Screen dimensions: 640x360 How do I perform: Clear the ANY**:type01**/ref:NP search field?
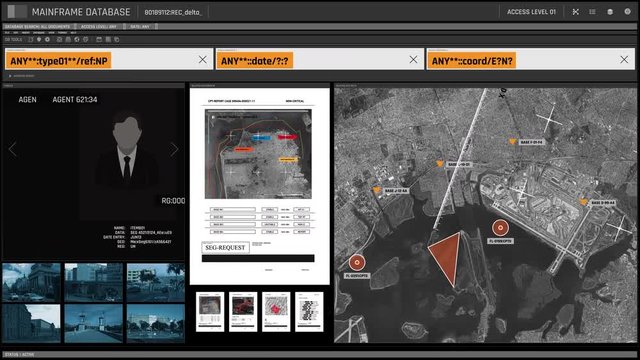202,60
